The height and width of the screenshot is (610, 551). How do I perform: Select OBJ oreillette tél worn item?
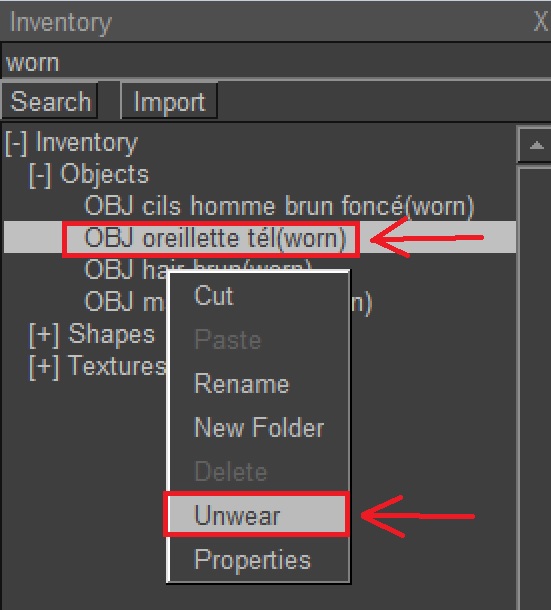click(215, 238)
